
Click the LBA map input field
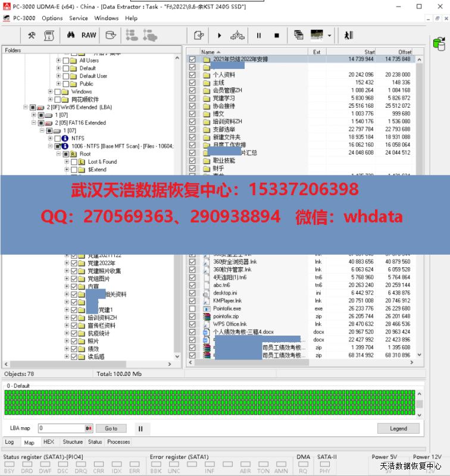pos(61,428)
